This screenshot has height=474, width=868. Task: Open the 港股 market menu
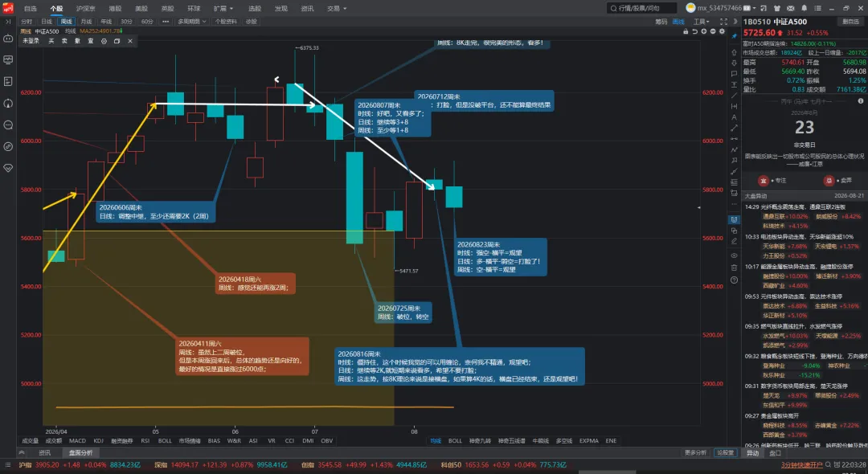[x=115, y=8]
